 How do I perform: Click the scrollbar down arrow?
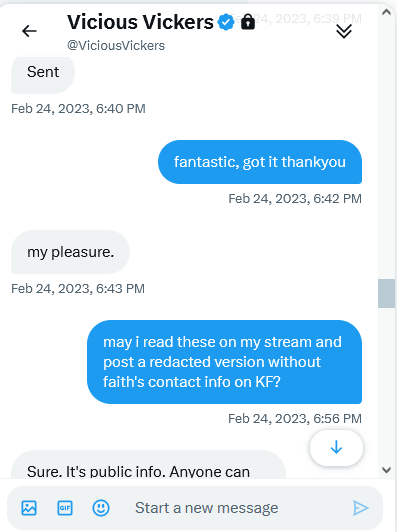pyautogui.click(x=386, y=470)
